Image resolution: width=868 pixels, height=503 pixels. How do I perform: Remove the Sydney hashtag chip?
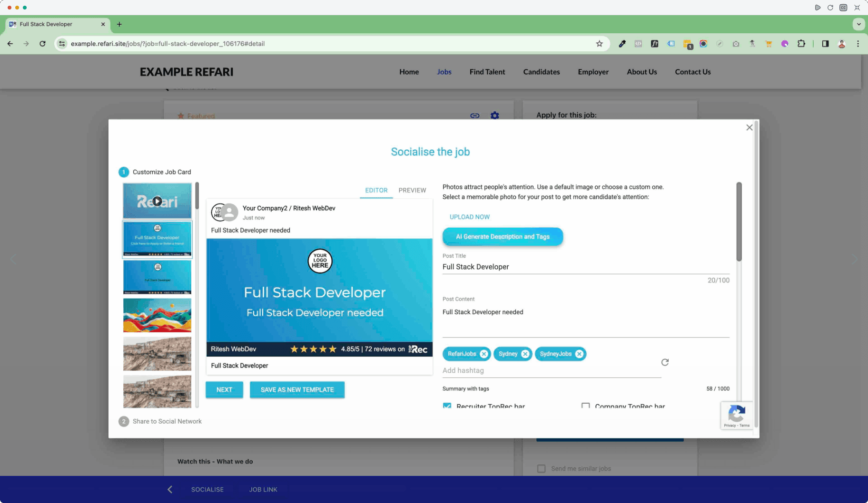tap(525, 354)
